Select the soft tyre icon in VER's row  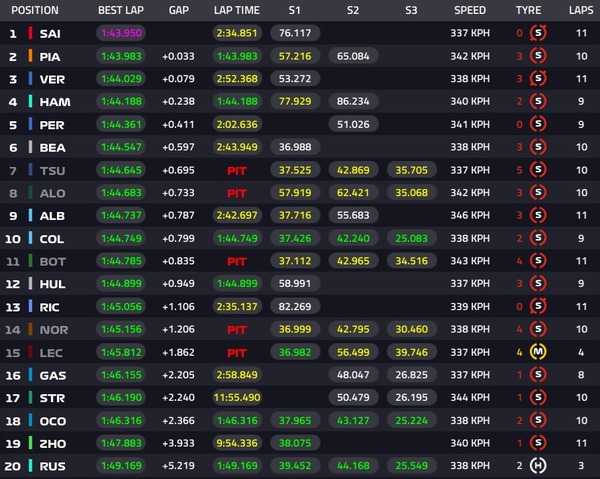(x=538, y=78)
